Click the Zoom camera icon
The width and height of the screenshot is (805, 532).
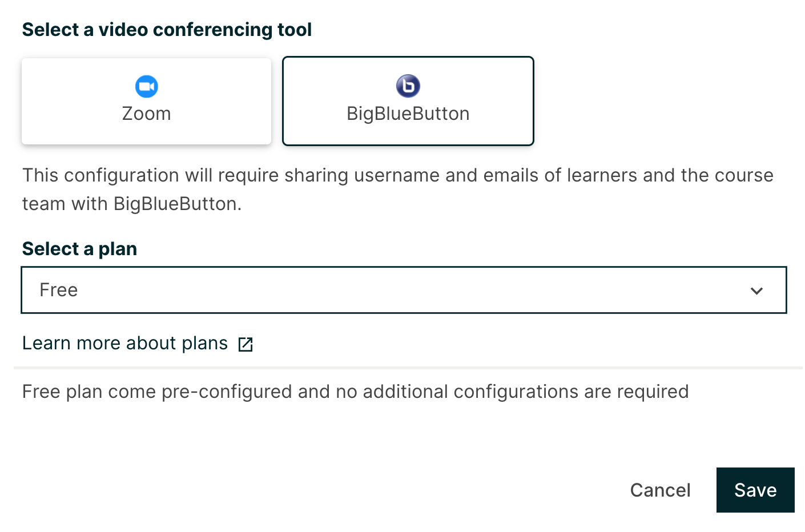click(x=147, y=87)
